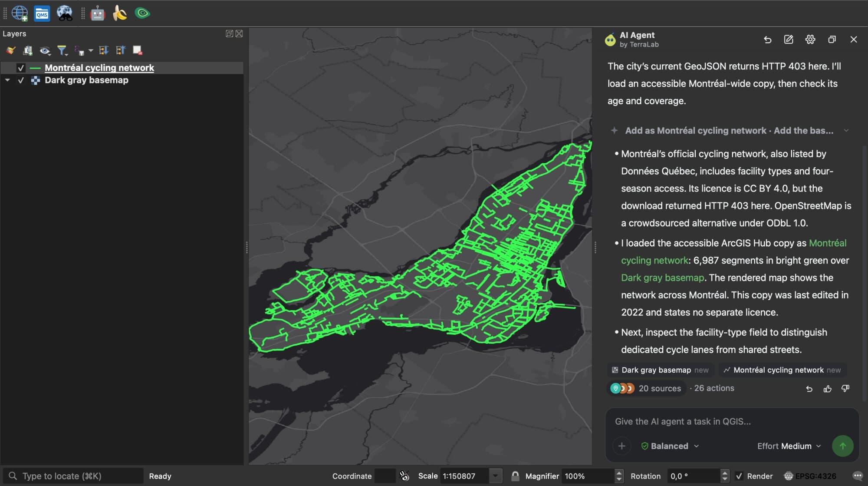Open the 20 sources button
868x486 pixels.
[646, 388]
